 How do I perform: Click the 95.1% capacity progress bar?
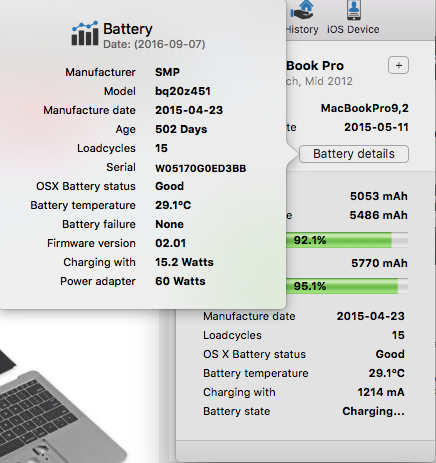click(347, 286)
